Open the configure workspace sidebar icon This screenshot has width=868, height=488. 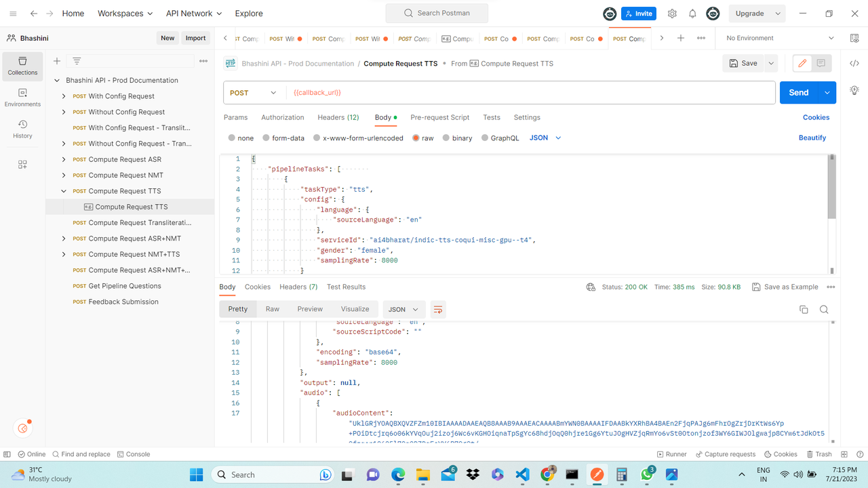click(x=22, y=164)
